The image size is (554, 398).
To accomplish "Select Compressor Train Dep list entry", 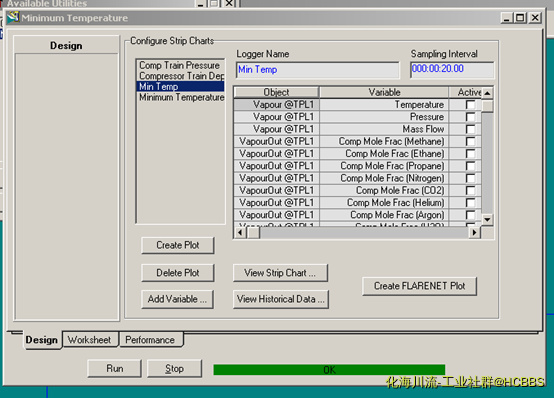I will coord(180,76).
